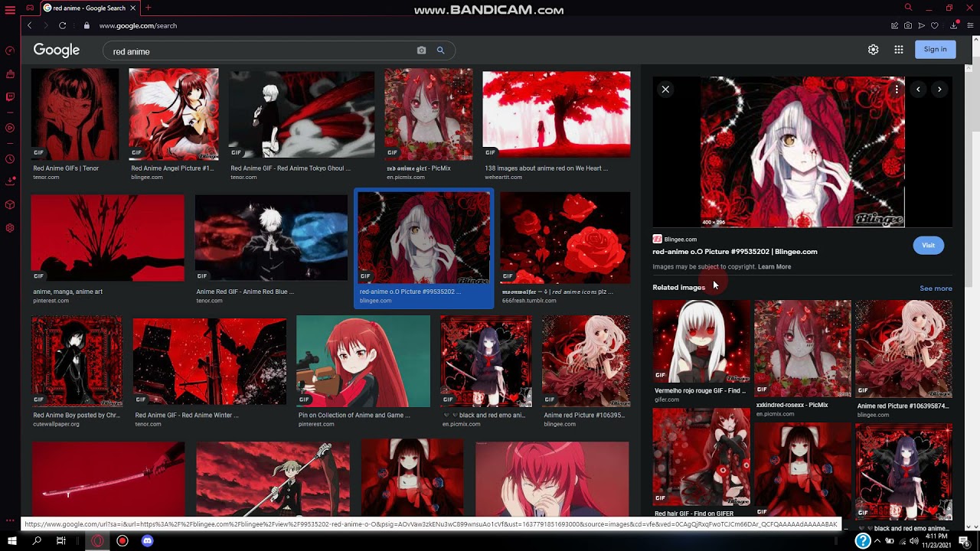This screenshot has width=980, height=551.
Task: Click the Google logo
Action: 56,50
